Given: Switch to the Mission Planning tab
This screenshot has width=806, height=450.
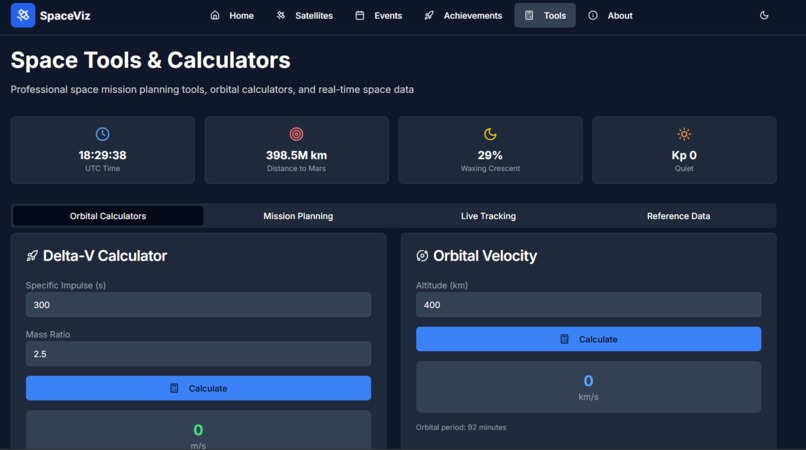Looking at the screenshot, I should click(298, 216).
